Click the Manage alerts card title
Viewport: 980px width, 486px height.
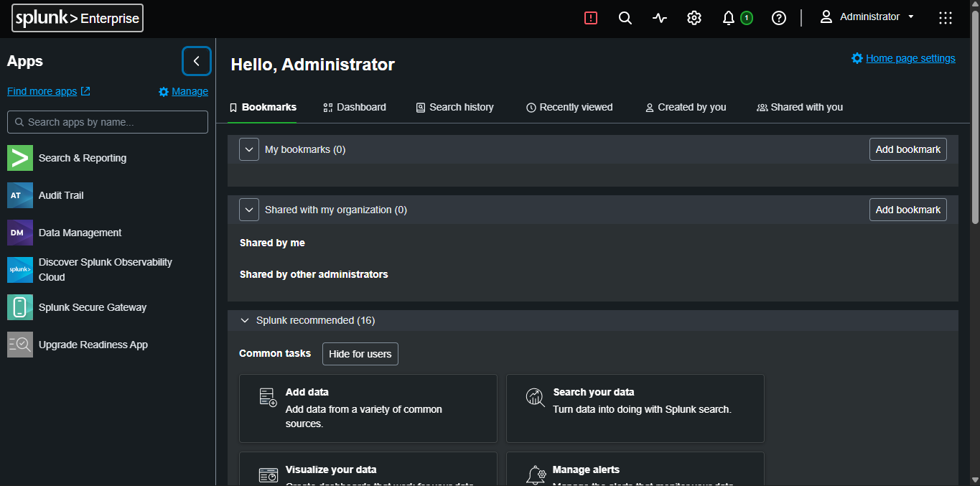(x=586, y=469)
